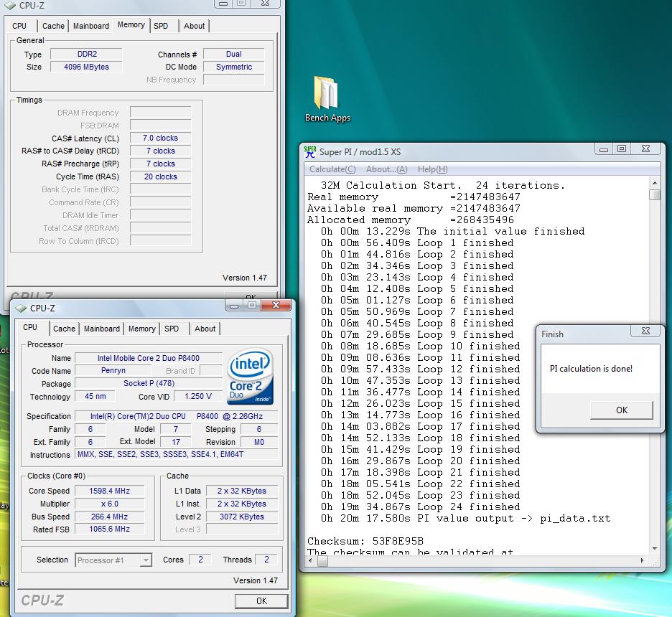Image resolution: width=672 pixels, height=617 pixels.
Task: Click the Revision value M0
Action: [x=259, y=442]
